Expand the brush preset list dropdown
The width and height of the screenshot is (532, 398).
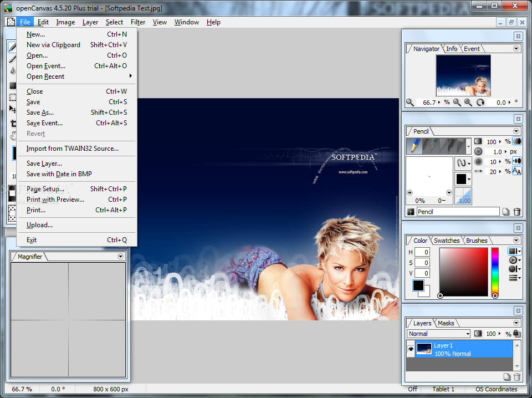coord(469,146)
